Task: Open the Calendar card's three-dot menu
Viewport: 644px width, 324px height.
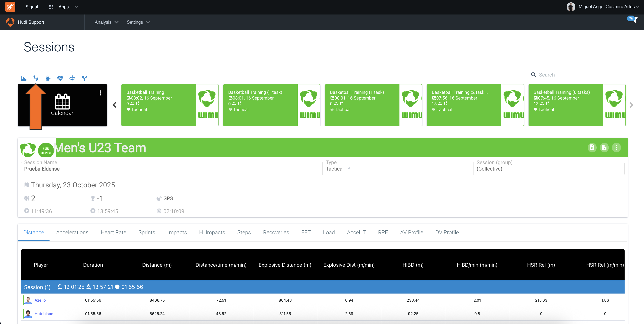Action: (100, 93)
